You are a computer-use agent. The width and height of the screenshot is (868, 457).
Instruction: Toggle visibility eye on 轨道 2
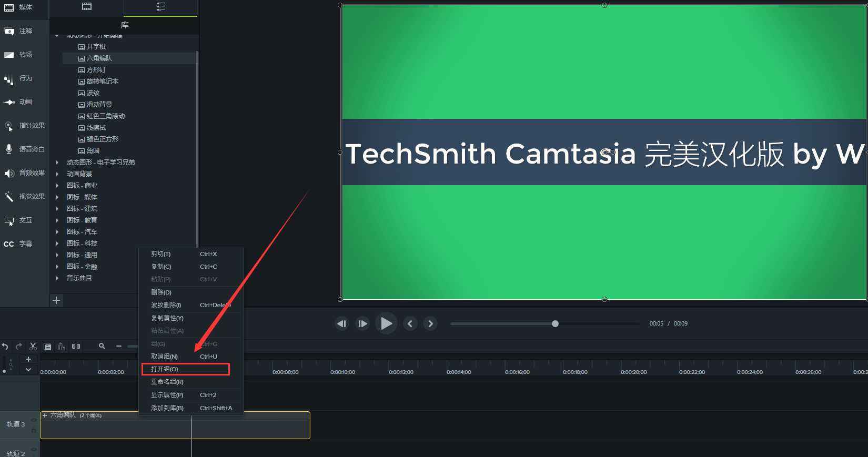(34, 450)
